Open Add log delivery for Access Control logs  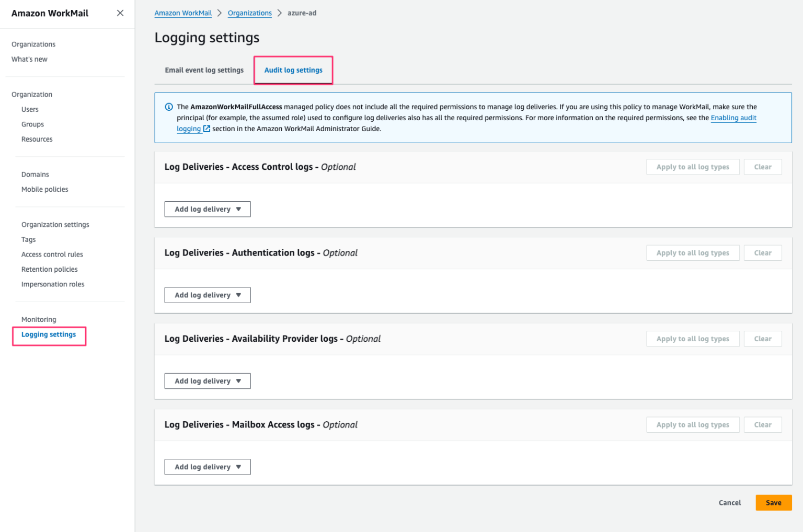click(207, 209)
